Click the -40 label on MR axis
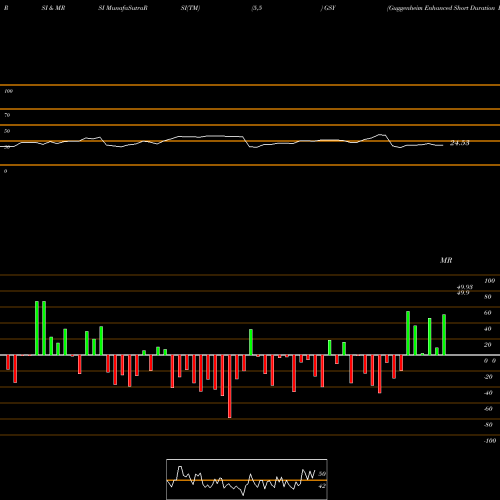The image size is (500, 500). pyautogui.click(x=488, y=393)
